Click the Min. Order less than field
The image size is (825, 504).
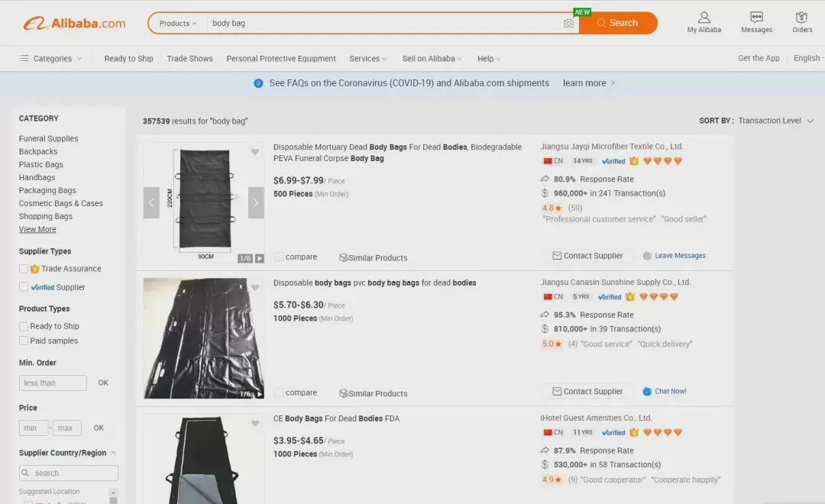[53, 383]
